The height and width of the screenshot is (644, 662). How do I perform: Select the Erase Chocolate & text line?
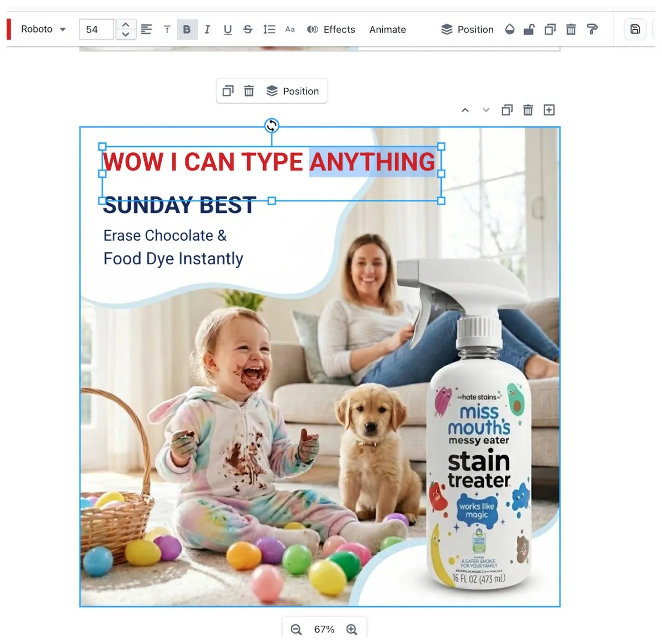click(x=165, y=236)
